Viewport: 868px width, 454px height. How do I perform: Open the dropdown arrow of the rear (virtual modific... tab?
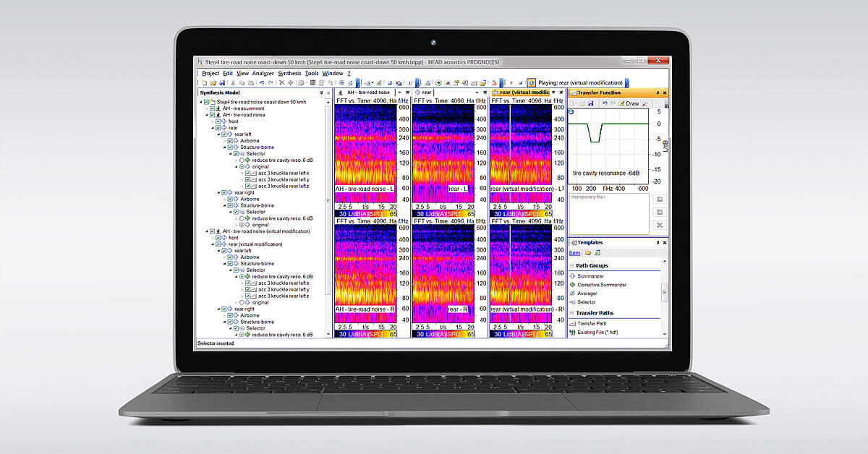pyautogui.click(x=553, y=93)
